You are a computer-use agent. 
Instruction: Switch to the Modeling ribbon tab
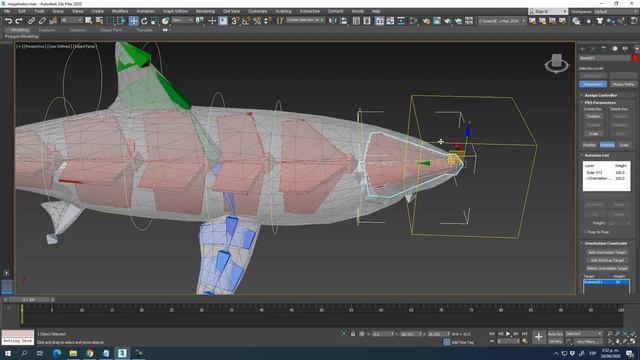pos(19,30)
